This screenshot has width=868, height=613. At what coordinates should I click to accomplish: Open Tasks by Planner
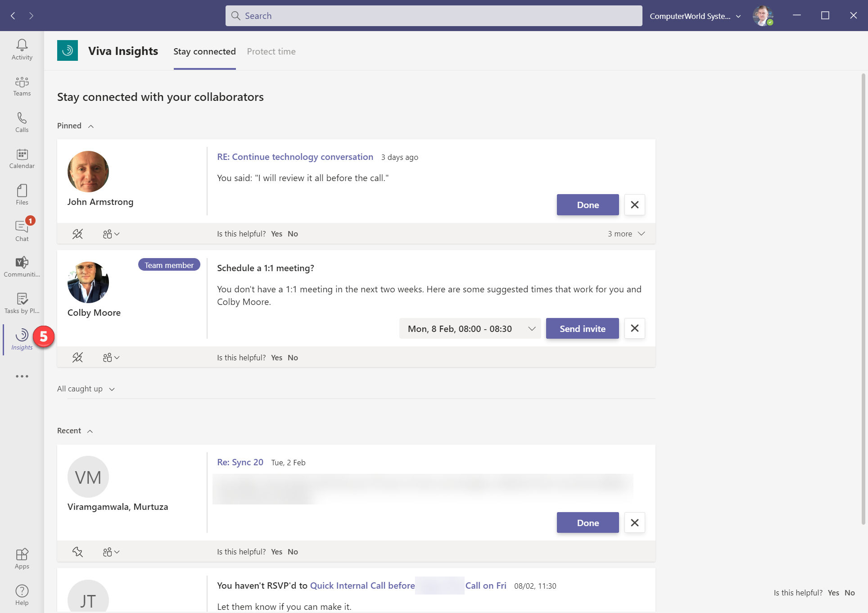point(22,302)
